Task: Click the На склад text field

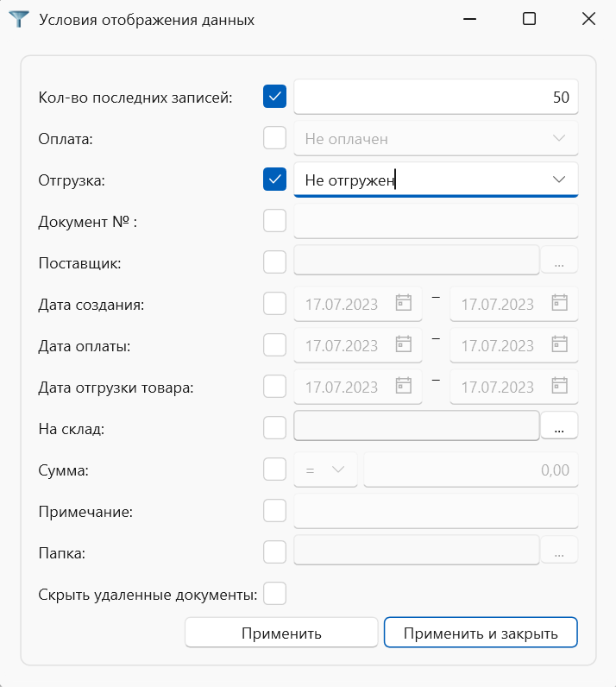Action: (417, 425)
